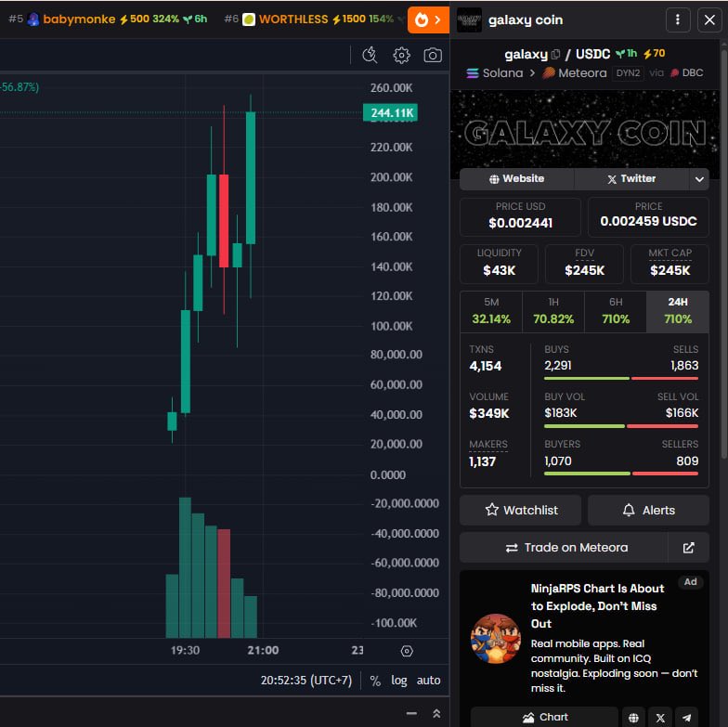Add galaxy coin to Watchlist
Image resolution: width=728 pixels, height=727 pixels.
point(520,511)
